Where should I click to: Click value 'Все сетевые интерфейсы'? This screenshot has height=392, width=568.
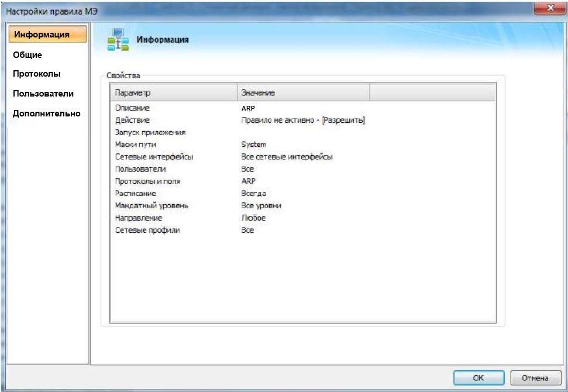[287, 157]
